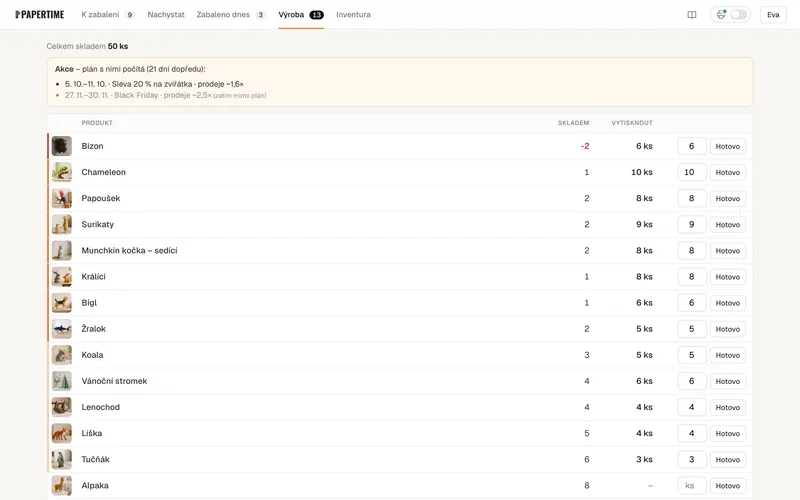Mark Lenochod as Hotovo
Viewport: 800px width, 500px height.
[728, 407]
